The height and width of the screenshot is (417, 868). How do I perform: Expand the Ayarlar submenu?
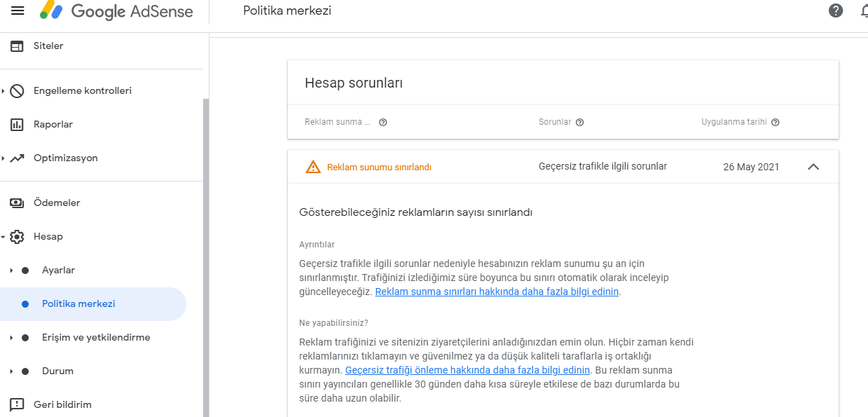click(x=11, y=271)
